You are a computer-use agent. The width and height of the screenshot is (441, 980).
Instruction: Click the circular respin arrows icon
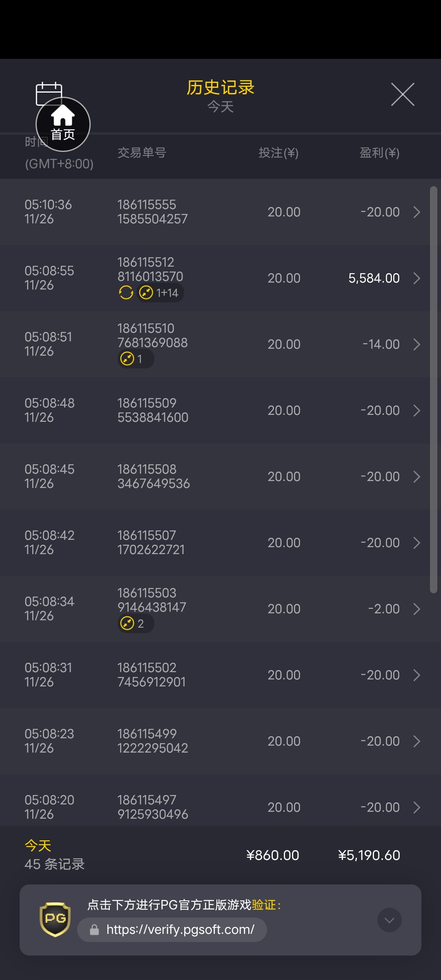pyautogui.click(x=126, y=293)
